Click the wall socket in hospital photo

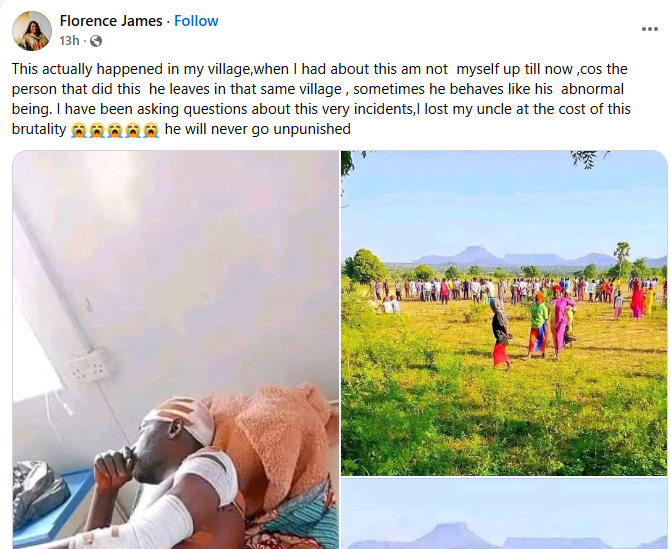(x=87, y=366)
